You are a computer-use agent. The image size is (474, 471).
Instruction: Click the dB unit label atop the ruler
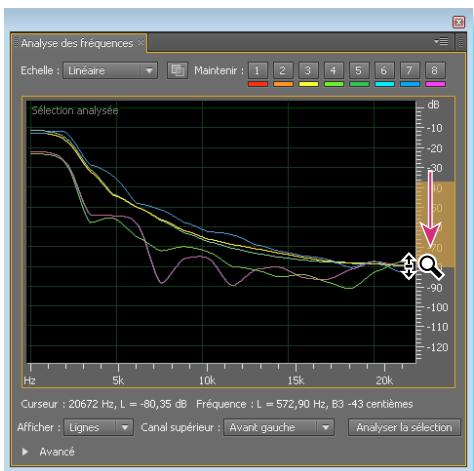coord(433,105)
